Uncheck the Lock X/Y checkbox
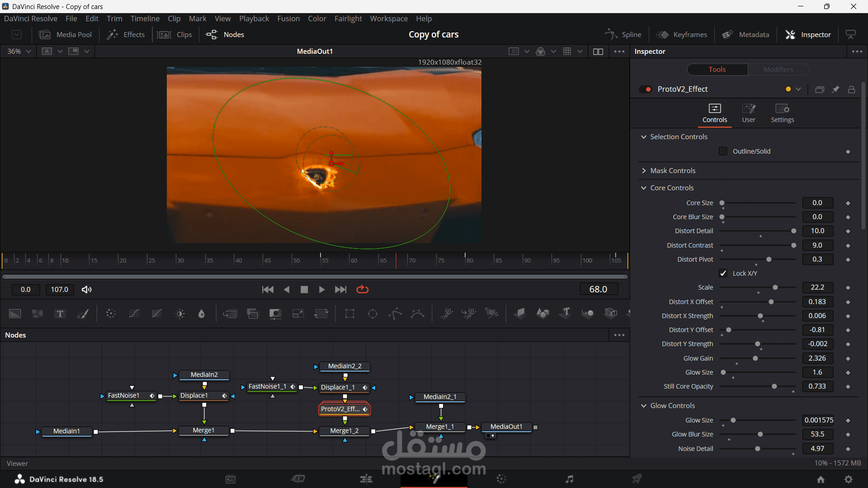The image size is (868, 488). click(723, 273)
